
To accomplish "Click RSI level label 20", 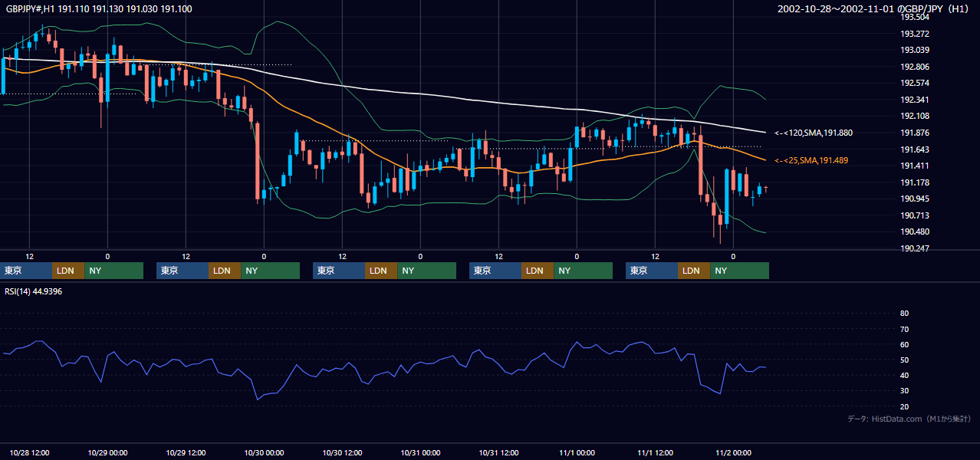I will pos(904,406).
